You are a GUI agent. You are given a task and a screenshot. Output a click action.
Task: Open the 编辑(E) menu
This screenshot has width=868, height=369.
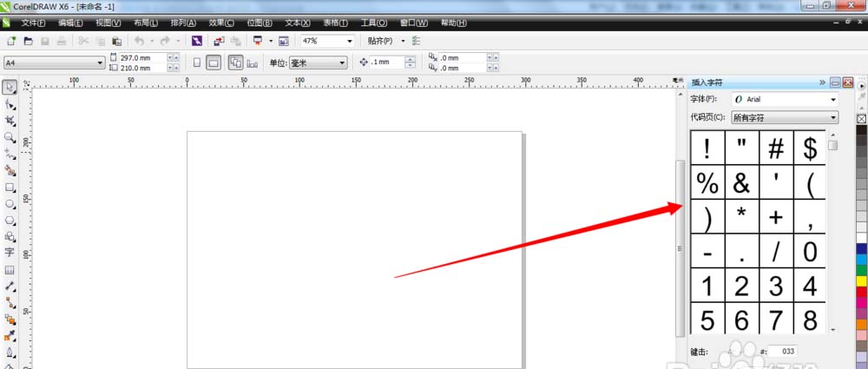coord(71,23)
